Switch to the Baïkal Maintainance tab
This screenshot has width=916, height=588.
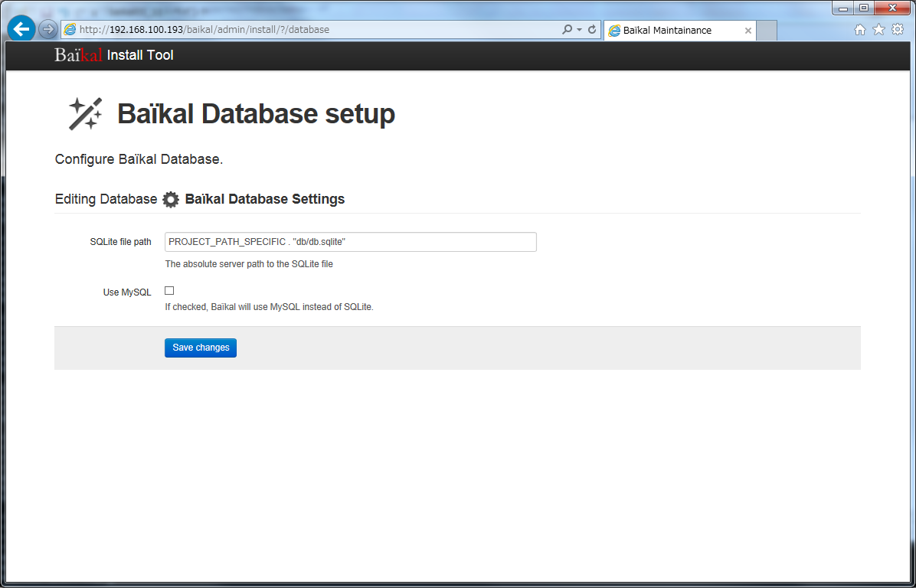666,31
